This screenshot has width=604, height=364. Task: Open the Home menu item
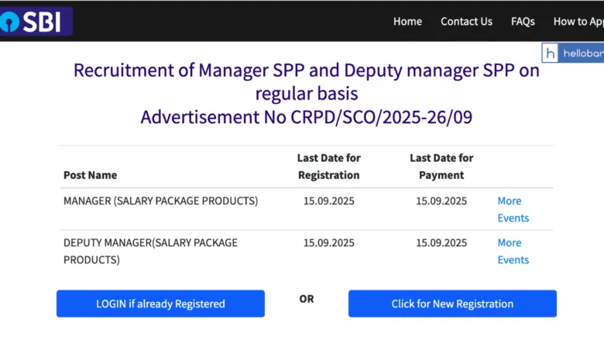point(407,22)
